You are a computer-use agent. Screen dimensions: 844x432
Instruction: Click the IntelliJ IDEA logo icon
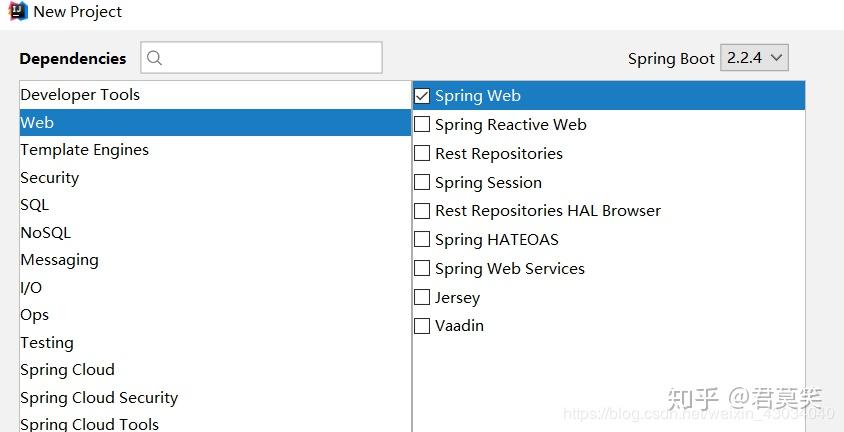pos(17,12)
